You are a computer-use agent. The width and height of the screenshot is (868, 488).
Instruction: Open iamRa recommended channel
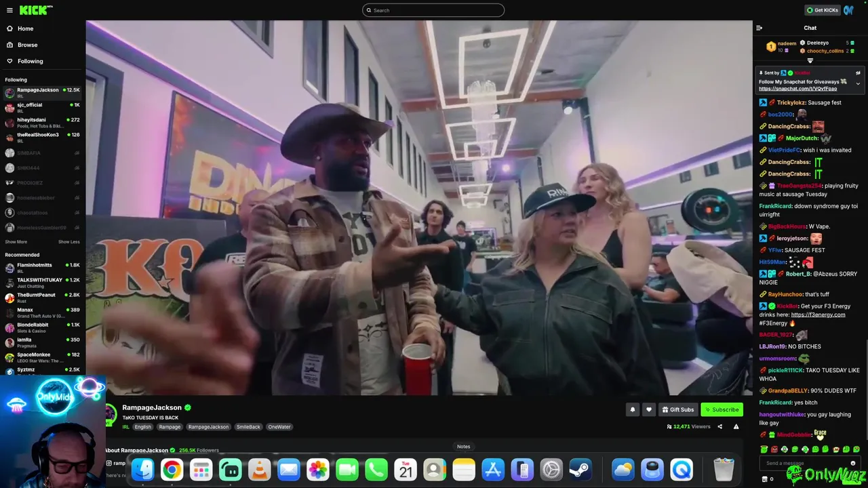click(42, 342)
